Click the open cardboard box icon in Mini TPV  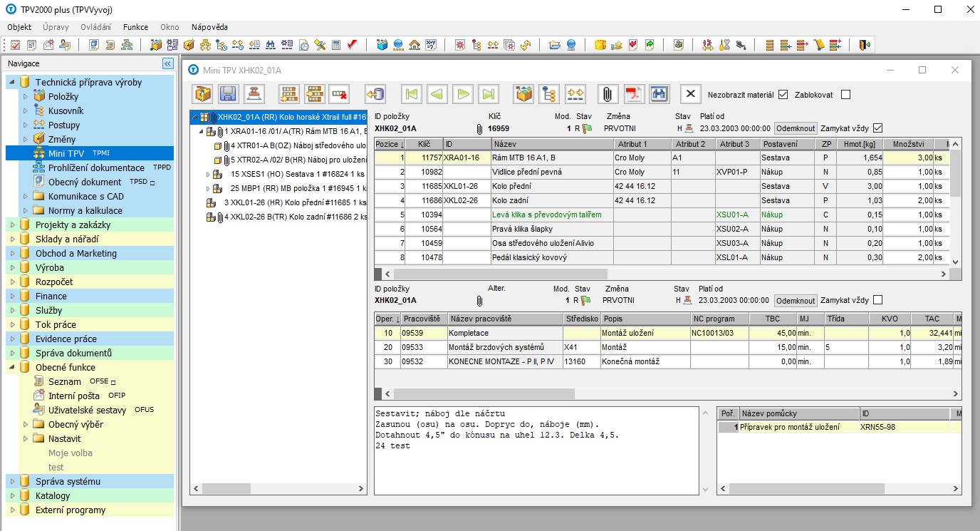[204, 94]
